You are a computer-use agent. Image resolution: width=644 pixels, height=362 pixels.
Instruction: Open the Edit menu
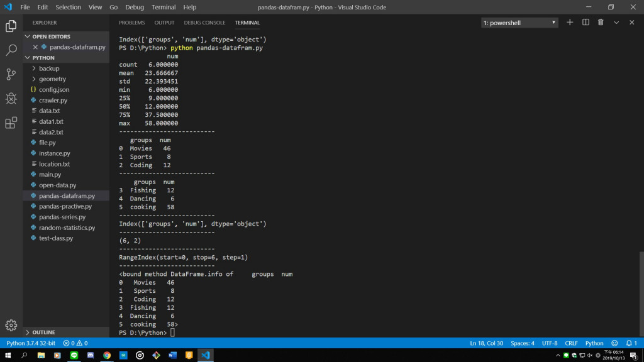point(43,7)
